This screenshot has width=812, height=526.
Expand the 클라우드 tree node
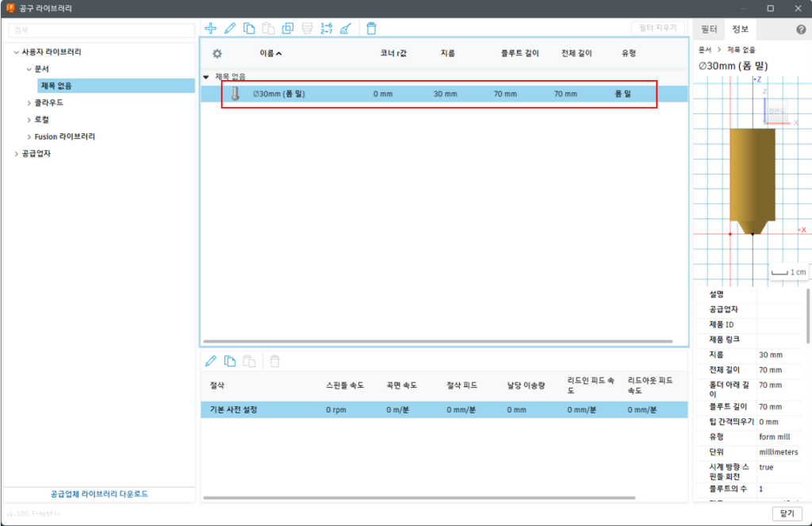point(29,102)
